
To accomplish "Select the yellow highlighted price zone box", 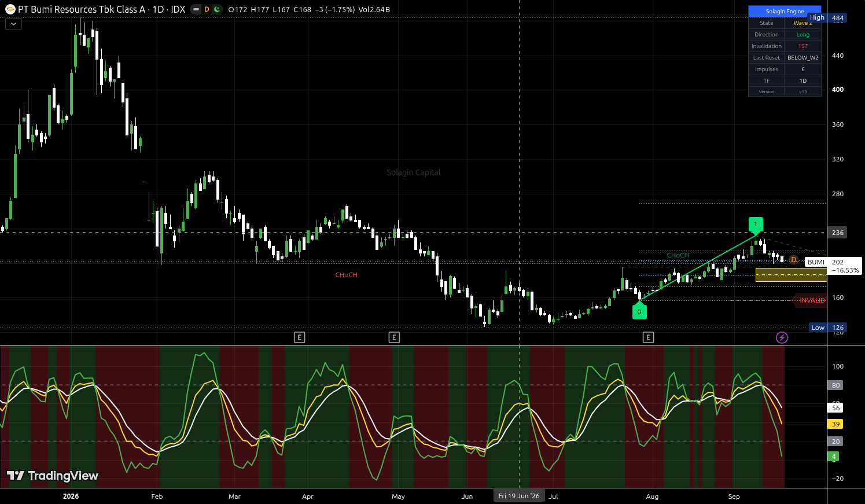I will 791,275.
